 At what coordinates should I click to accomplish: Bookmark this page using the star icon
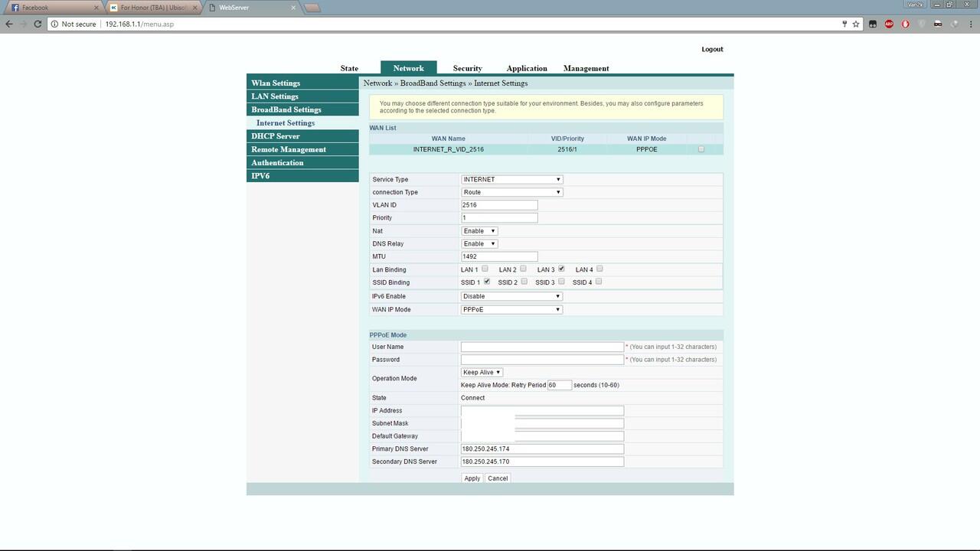coord(855,24)
